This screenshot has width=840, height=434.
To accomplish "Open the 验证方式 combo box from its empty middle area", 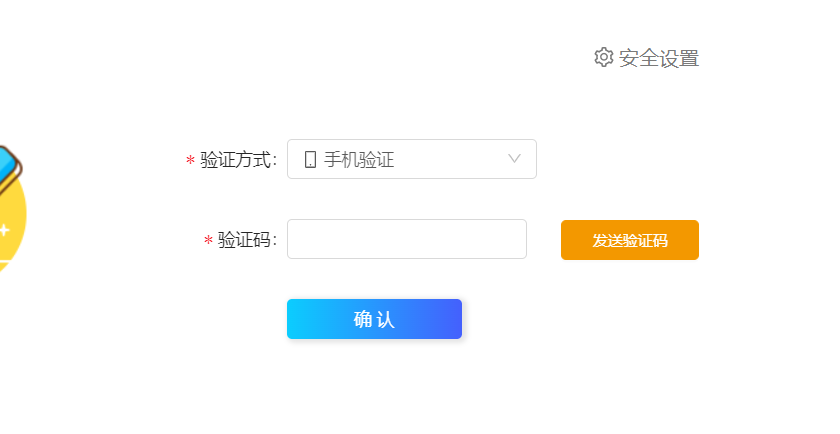I will [x=450, y=159].
